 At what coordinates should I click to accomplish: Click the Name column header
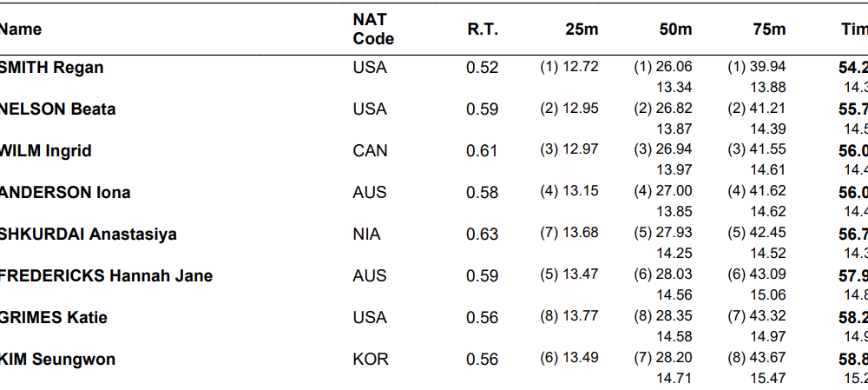tap(21, 30)
